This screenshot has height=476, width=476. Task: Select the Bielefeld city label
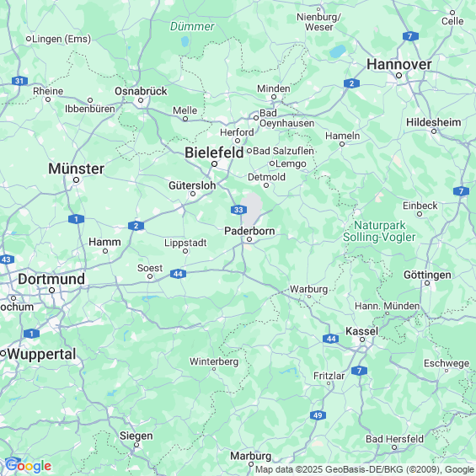tap(214, 152)
